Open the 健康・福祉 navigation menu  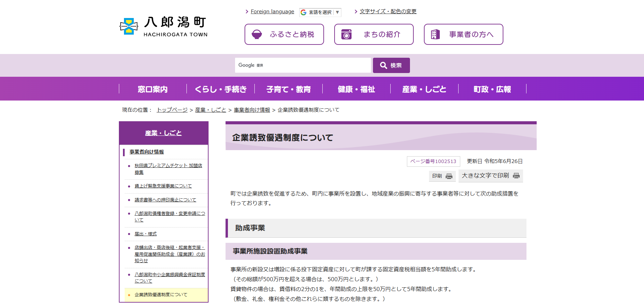[x=357, y=89]
